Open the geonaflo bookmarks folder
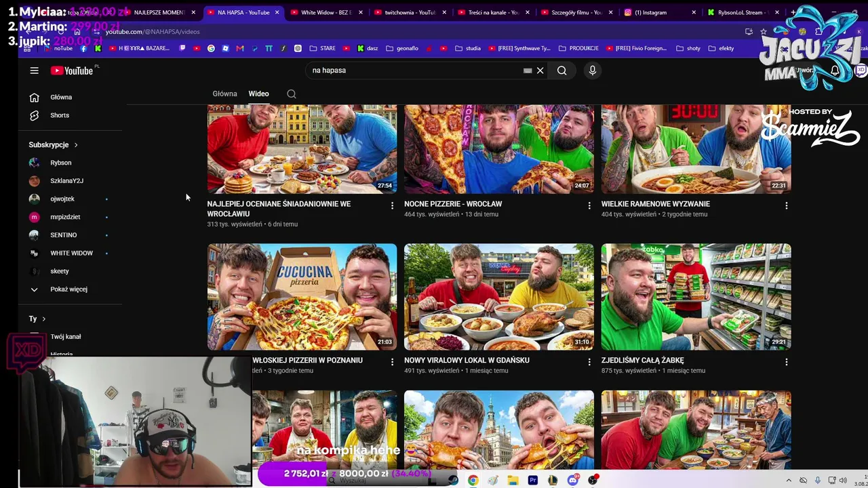The width and height of the screenshot is (868, 488). point(402,49)
